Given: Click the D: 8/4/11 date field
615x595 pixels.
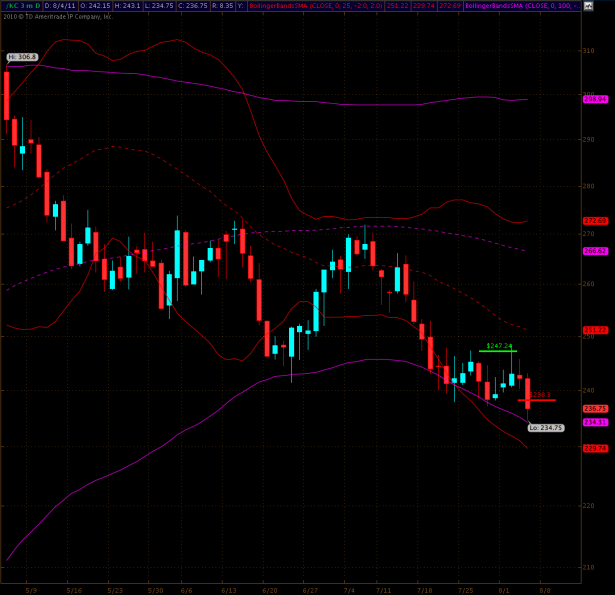Looking at the screenshot, I should (x=61, y=5).
